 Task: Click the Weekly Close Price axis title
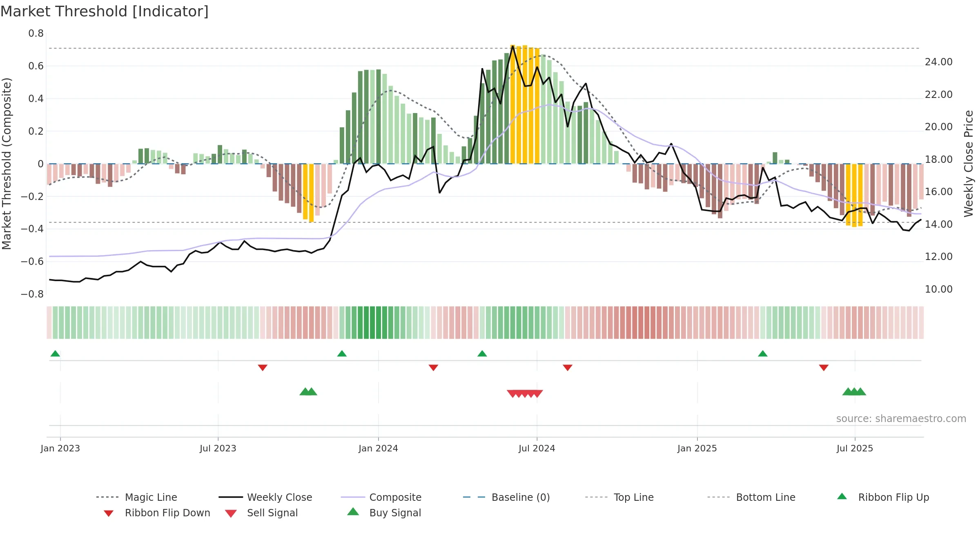click(x=969, y=163)
